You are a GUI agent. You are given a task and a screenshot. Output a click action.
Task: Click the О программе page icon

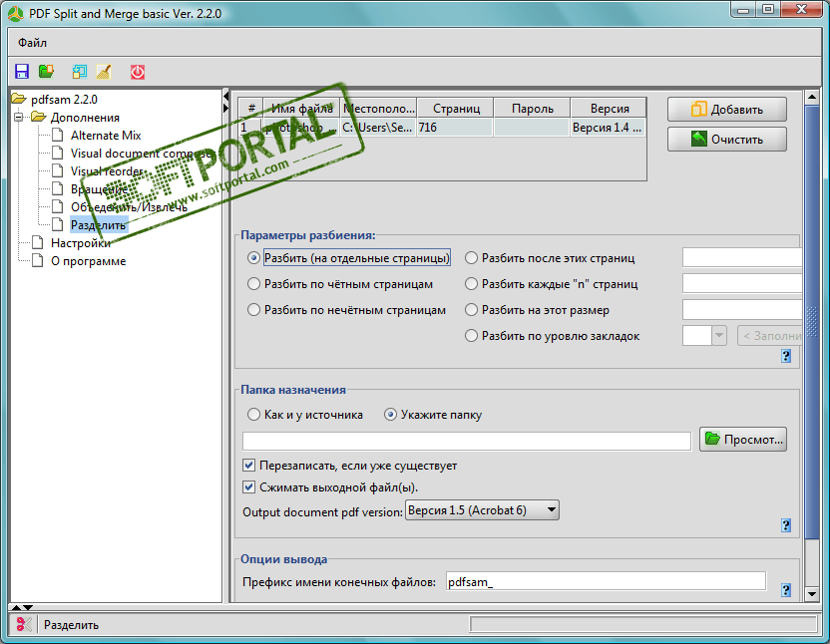pyautogui.click(x=38, y=261)
